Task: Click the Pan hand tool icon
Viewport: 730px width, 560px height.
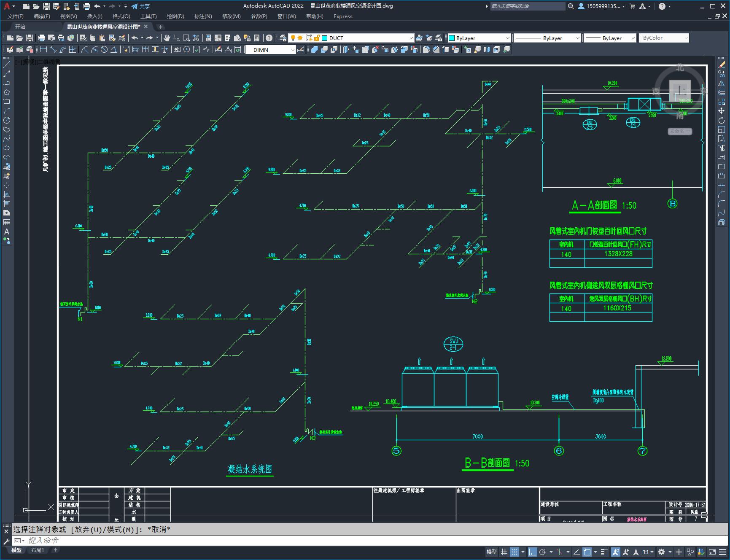Action: point(167,38)
